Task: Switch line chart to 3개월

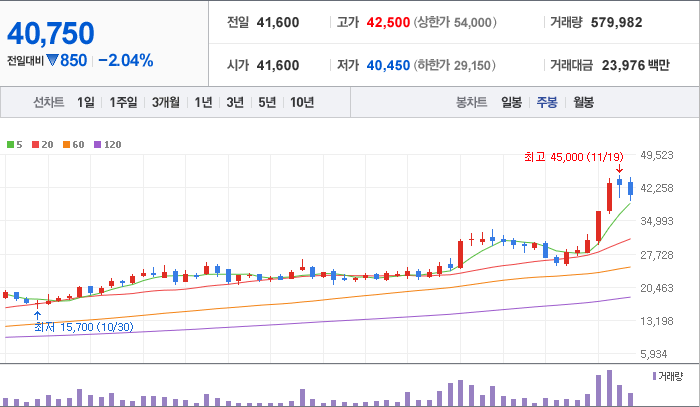Action: click(166, 102)
